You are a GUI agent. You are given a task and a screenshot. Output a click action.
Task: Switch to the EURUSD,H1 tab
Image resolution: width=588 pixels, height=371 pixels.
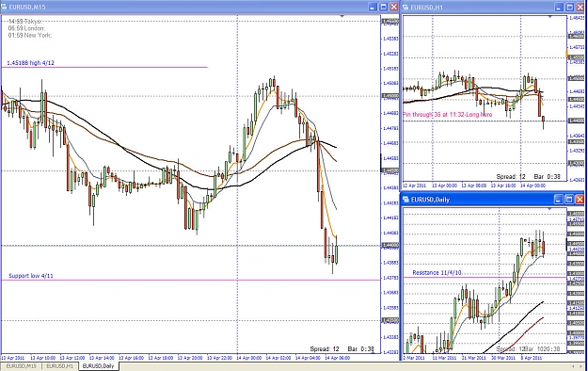(x=60, y=366)
